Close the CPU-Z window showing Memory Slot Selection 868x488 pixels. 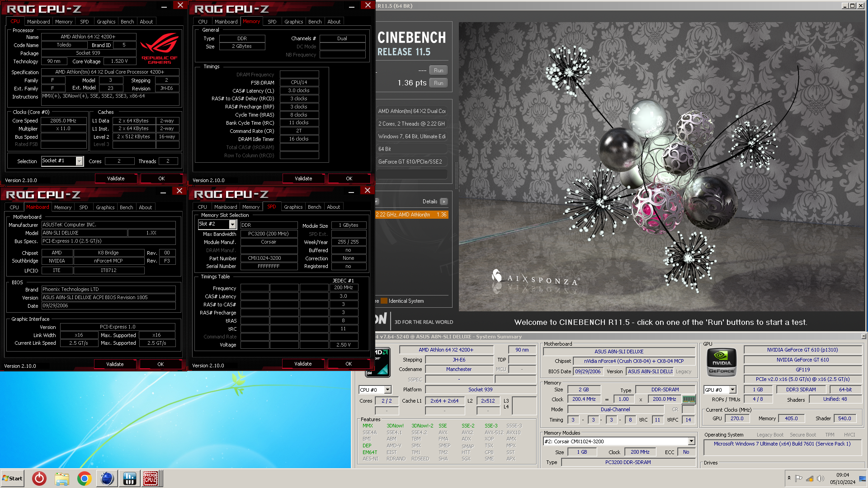pyautogui.click(x=367, y=191)
